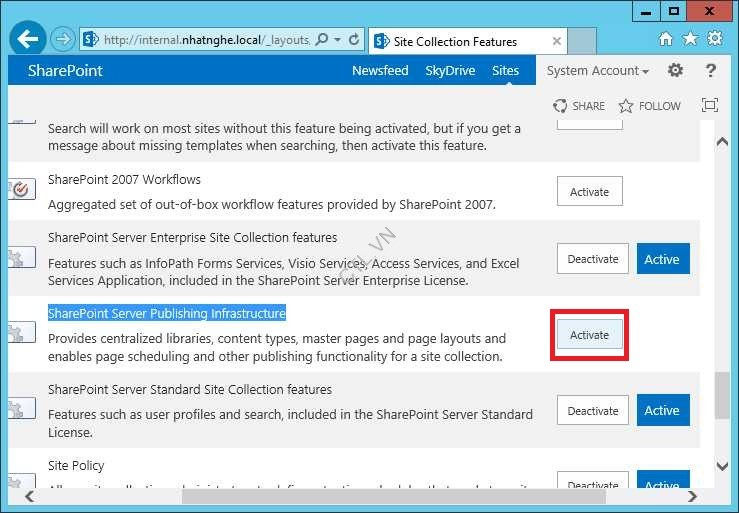Click vertical scrollbar down arrow

tap(722, 466)
